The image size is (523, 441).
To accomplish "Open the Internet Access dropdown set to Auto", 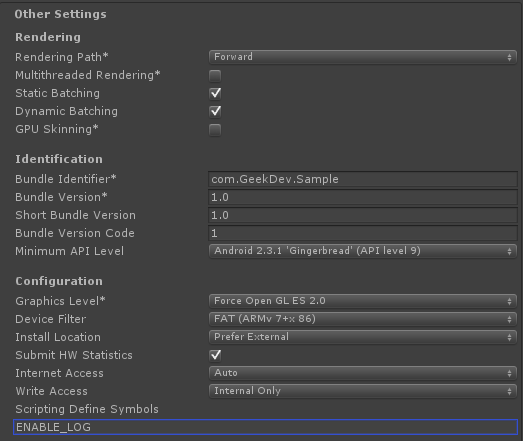I will tap(363, 373).
